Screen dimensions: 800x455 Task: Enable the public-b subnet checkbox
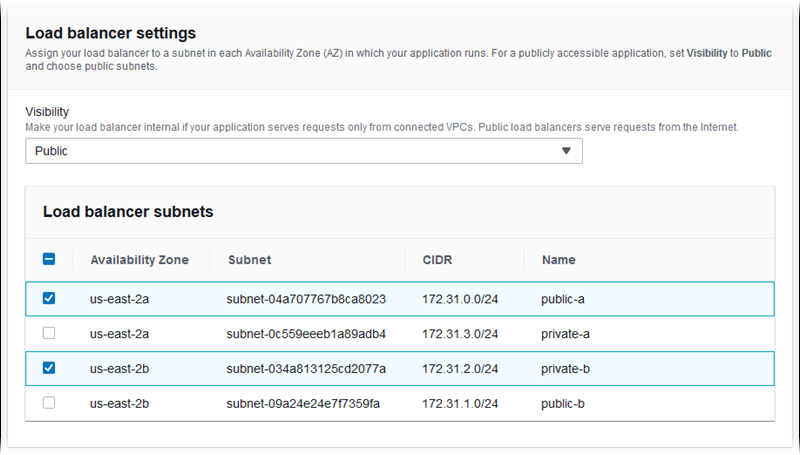point(49,403)
